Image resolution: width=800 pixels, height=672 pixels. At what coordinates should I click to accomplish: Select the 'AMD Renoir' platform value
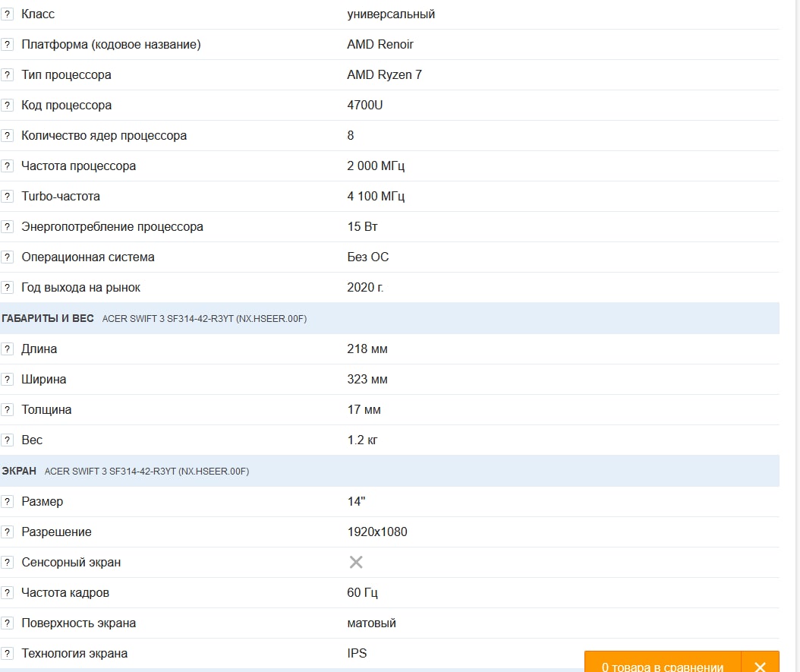tap(380, 44)
